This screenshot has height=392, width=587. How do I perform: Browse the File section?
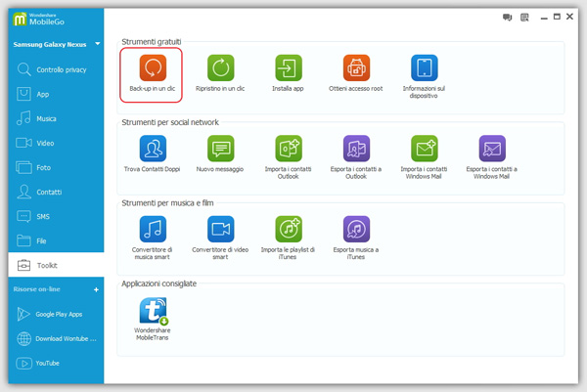[56, 240]
